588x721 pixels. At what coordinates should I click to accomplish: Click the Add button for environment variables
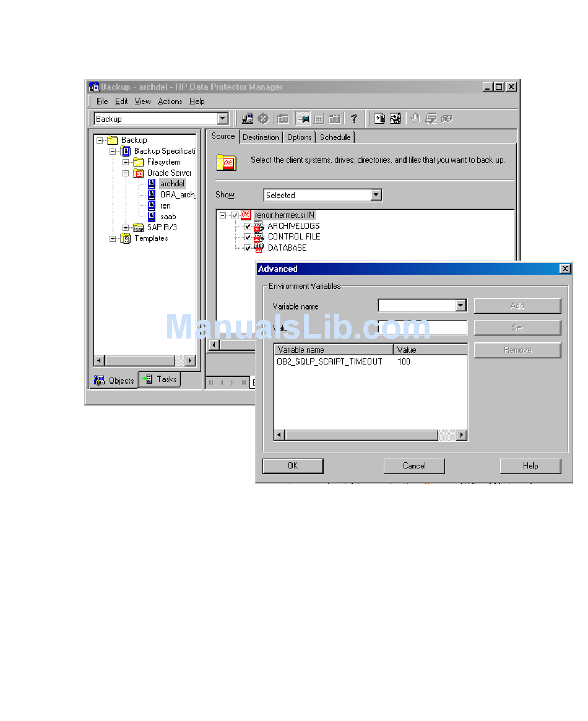[x=517, y=306]
